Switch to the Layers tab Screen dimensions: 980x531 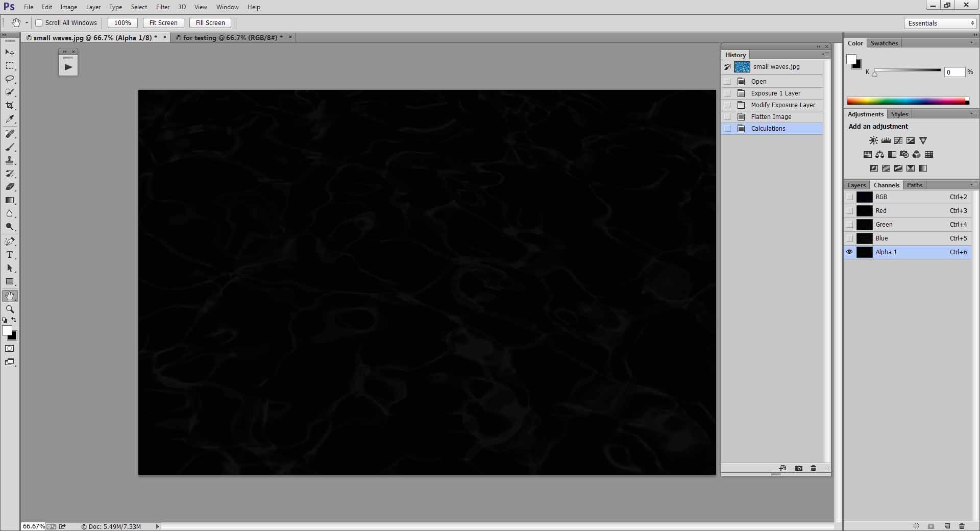pos(856,185)
